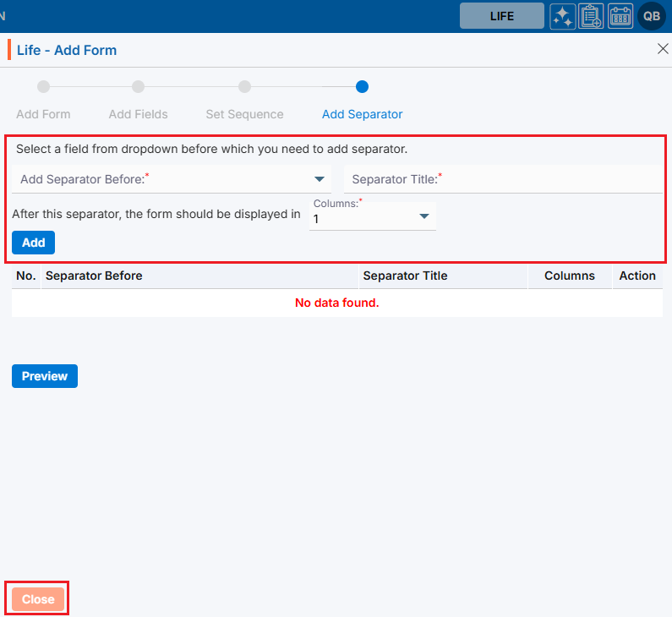This screenshot has height=617, width=672.
Task: Click the QB user avatar
Action: (x=652, y=16)
